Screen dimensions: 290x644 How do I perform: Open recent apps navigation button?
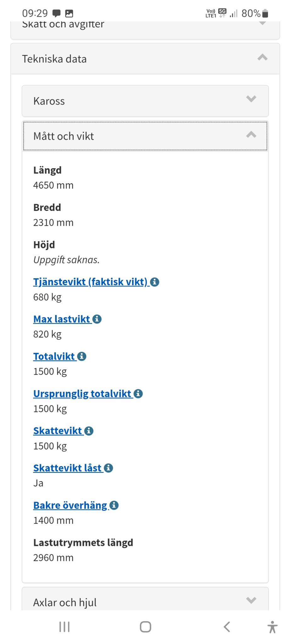tap(64, 627)
